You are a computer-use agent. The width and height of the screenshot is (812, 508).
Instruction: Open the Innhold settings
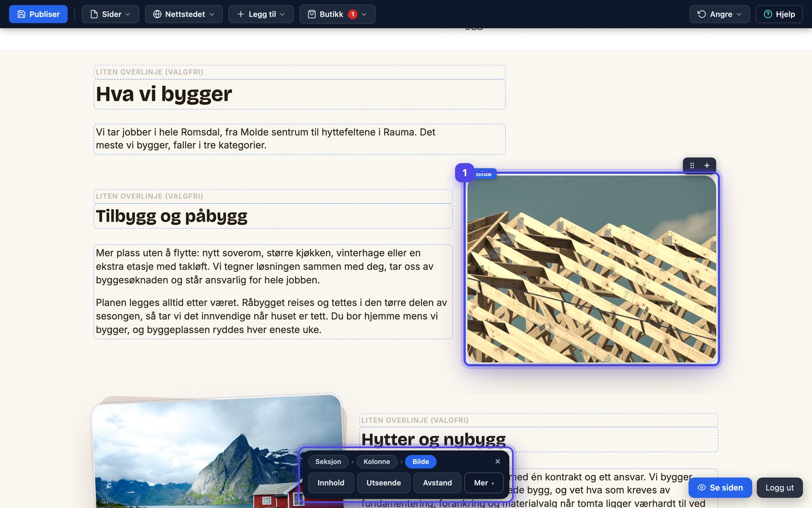click(x=331, y=483)
